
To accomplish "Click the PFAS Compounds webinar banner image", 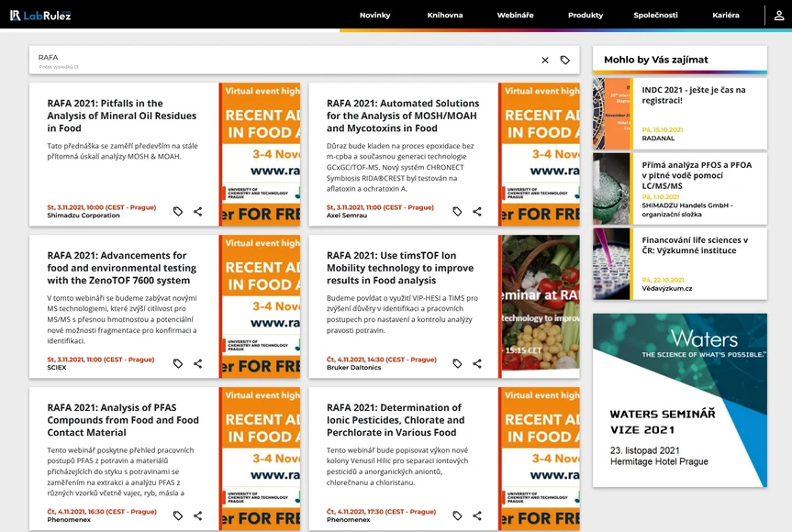I will click(x=260, y=459).
